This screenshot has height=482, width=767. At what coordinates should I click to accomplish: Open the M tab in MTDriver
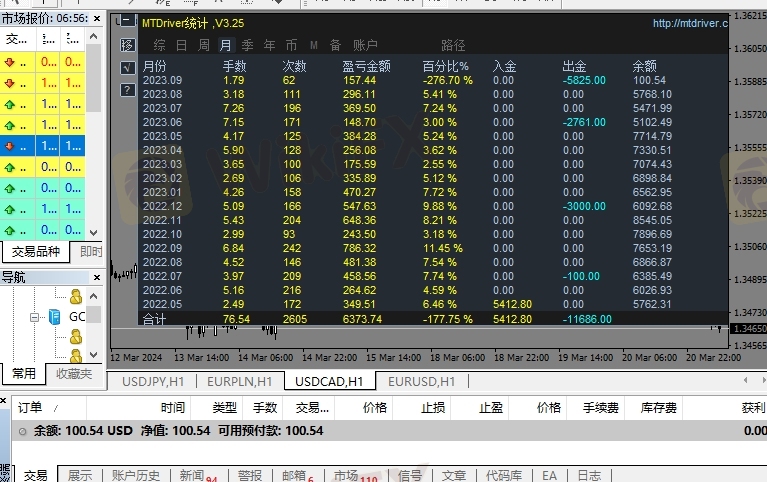314,46
